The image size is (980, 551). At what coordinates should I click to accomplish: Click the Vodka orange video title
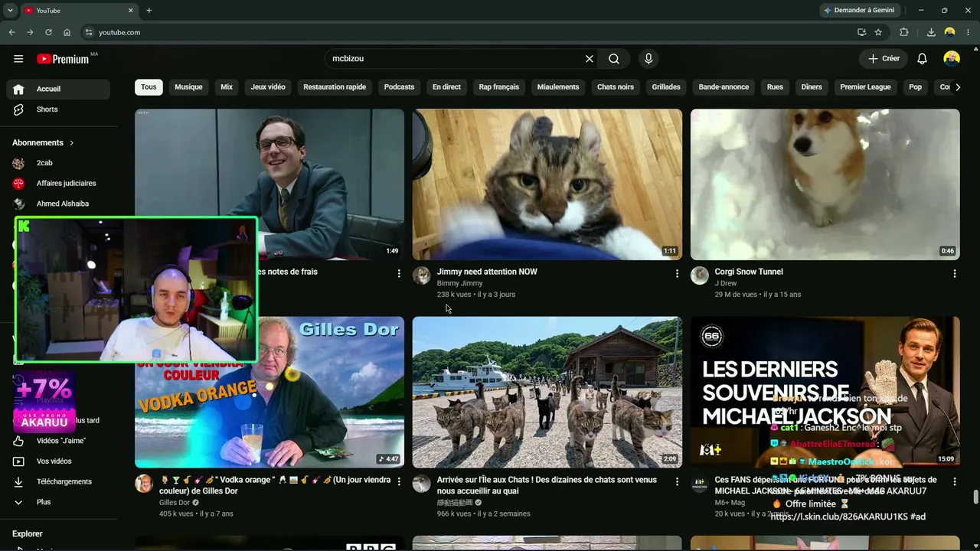tap(274, 485)
